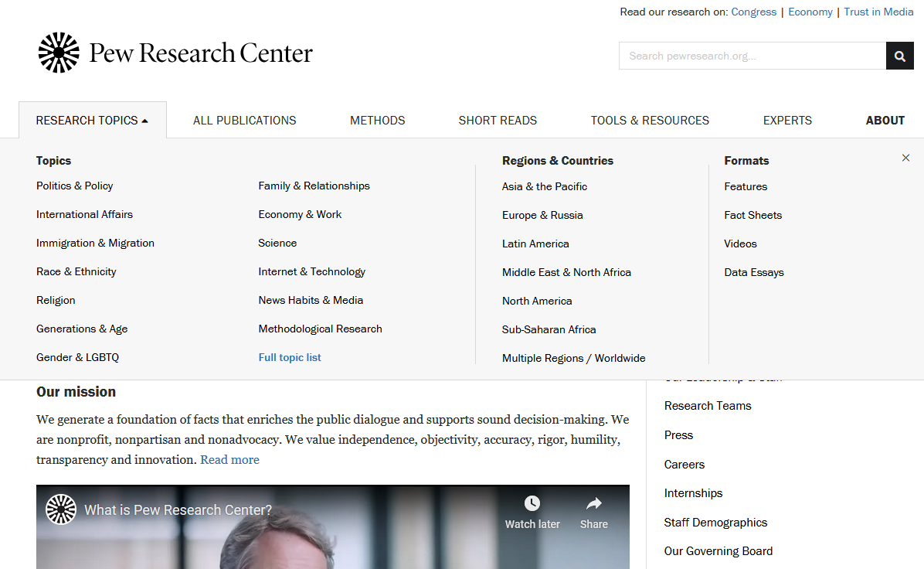Viewport: 924px width, 569px height.
Task: Go to the Short Reads tab
Action: coord(498,121)
